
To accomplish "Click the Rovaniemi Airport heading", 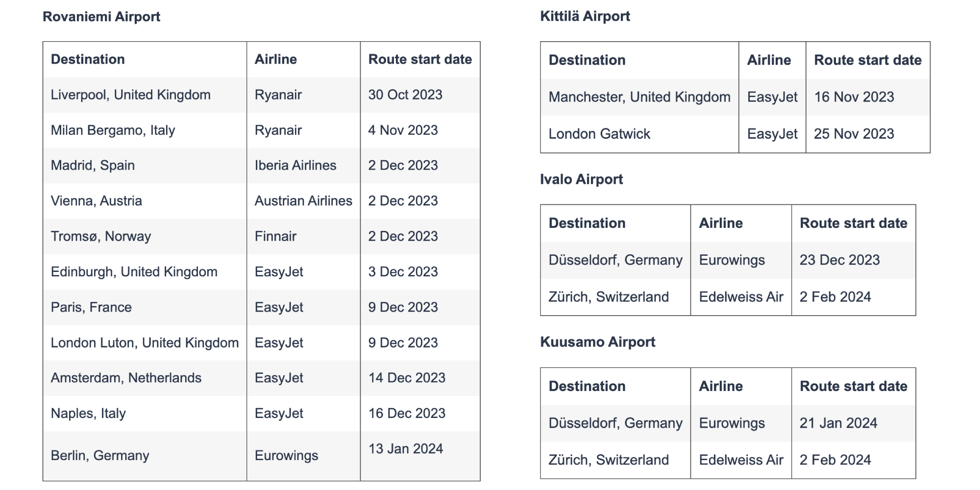I will point(101,17).
